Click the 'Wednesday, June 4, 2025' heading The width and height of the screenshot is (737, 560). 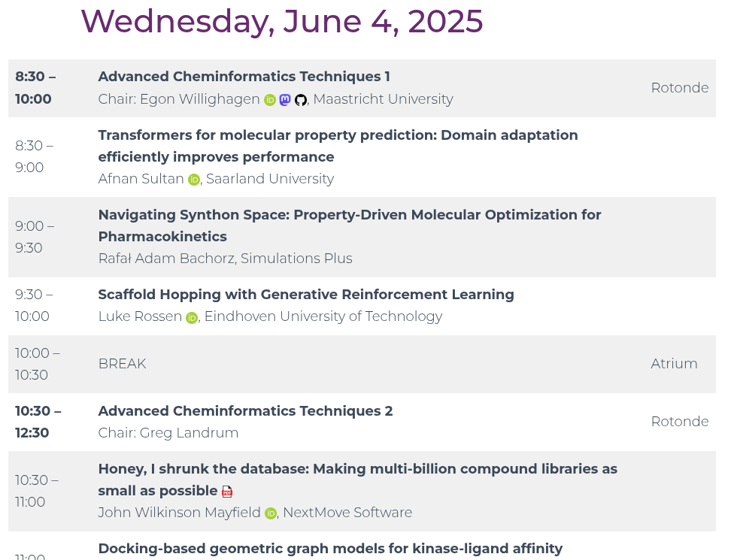click(282, 22)
